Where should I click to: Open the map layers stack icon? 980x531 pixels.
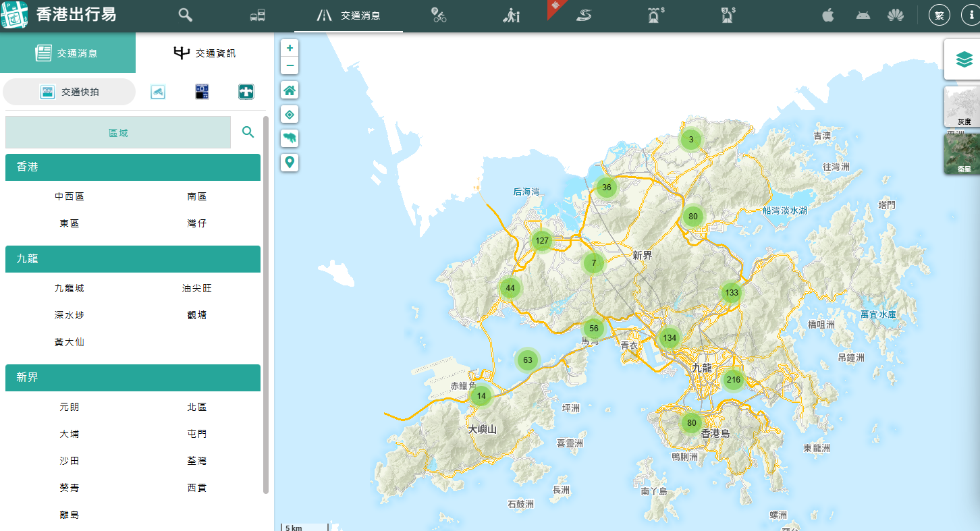pos(964,59)
